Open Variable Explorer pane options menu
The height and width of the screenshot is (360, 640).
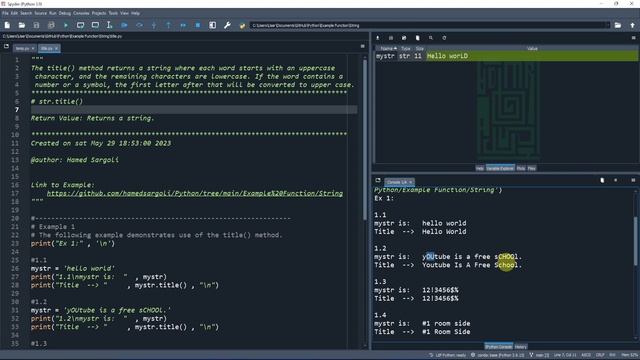(633, 38)
